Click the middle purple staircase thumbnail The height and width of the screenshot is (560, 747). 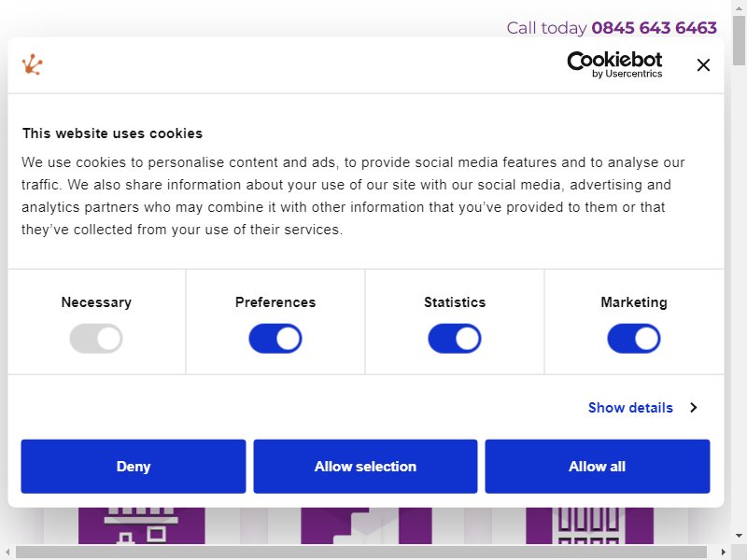(366, 525)
